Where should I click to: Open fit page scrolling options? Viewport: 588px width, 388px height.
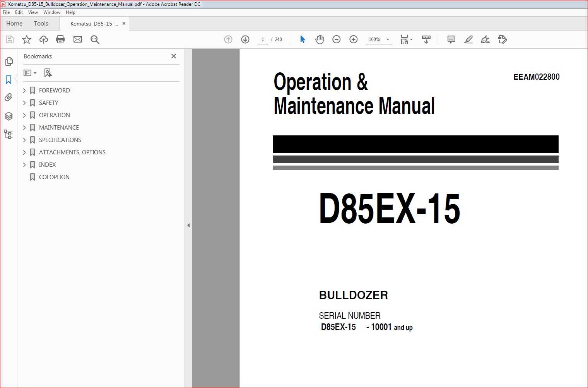click(x=407, y=39)
